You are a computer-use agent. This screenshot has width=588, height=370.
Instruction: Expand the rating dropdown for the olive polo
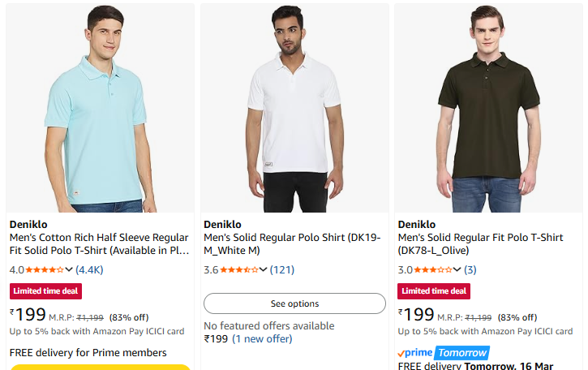click(x=458, y=270)
